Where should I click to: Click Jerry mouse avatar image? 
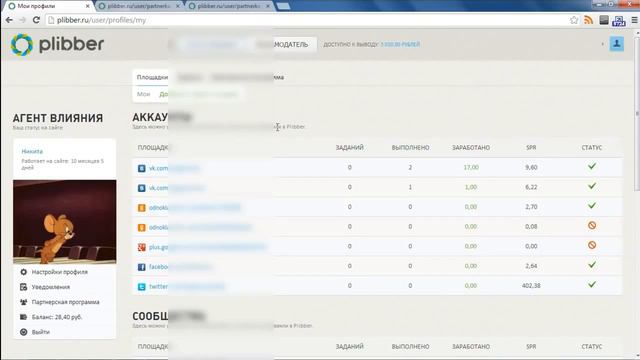tap(64, 222)
